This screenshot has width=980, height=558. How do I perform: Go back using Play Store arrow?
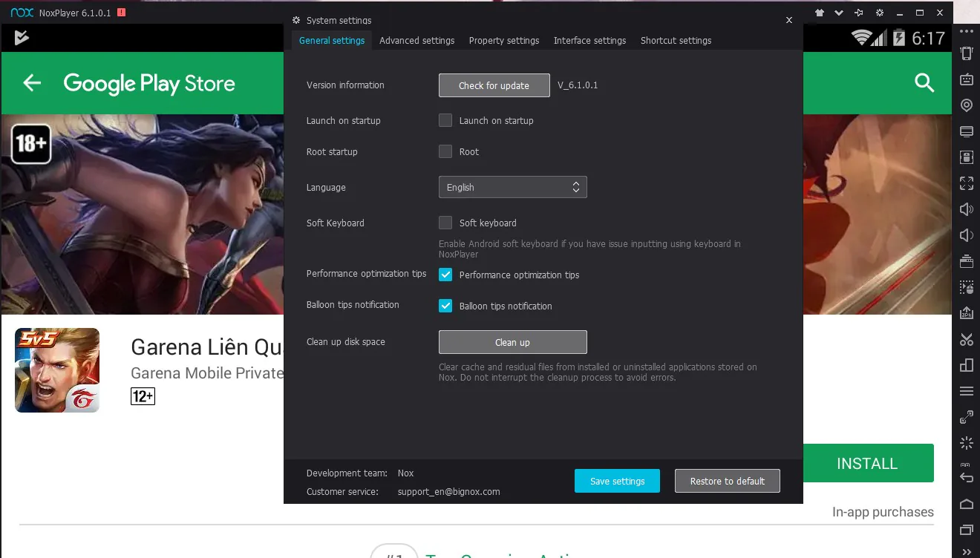(32, 83)
